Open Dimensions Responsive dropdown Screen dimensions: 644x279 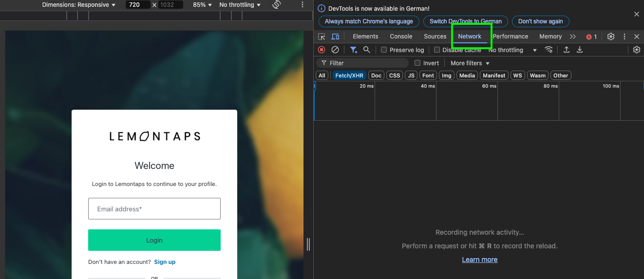[79, 5]
